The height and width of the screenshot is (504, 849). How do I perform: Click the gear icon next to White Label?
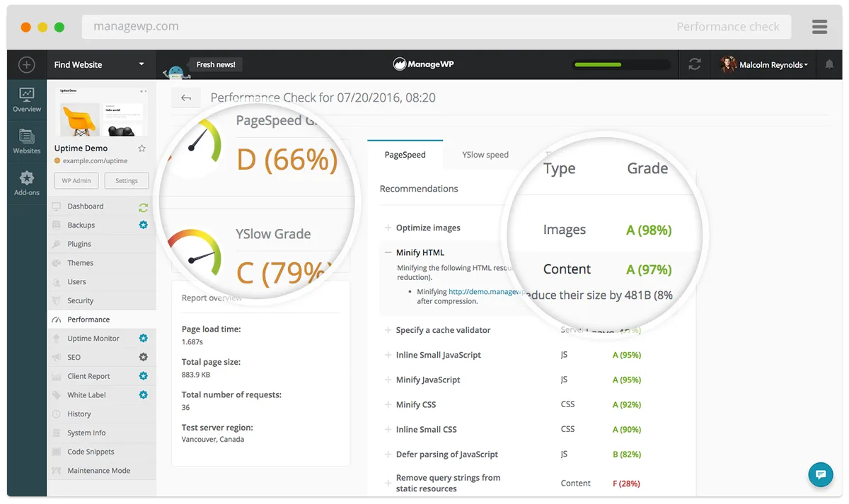[x=143, y=394]
